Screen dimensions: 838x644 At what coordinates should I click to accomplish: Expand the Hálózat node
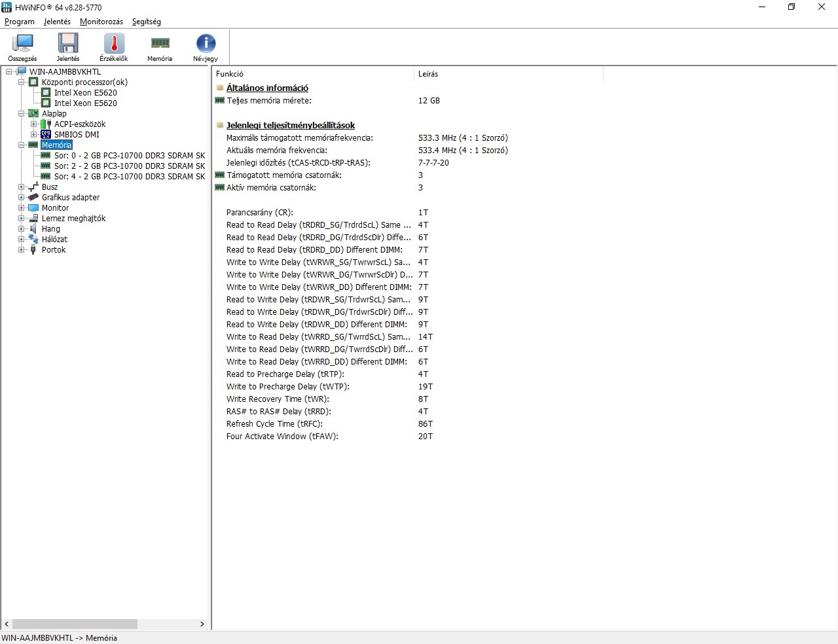pyautogui.click(x=21, y=239)
